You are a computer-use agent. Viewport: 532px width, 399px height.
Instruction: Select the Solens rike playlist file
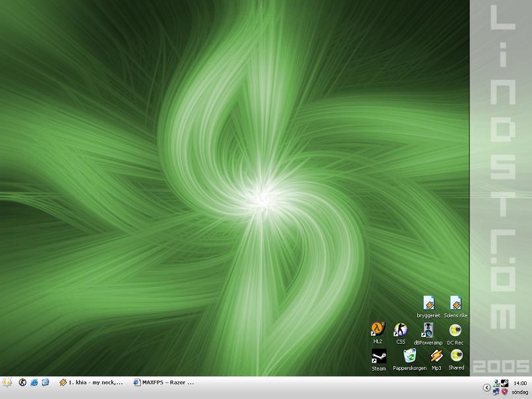point(456,307)
